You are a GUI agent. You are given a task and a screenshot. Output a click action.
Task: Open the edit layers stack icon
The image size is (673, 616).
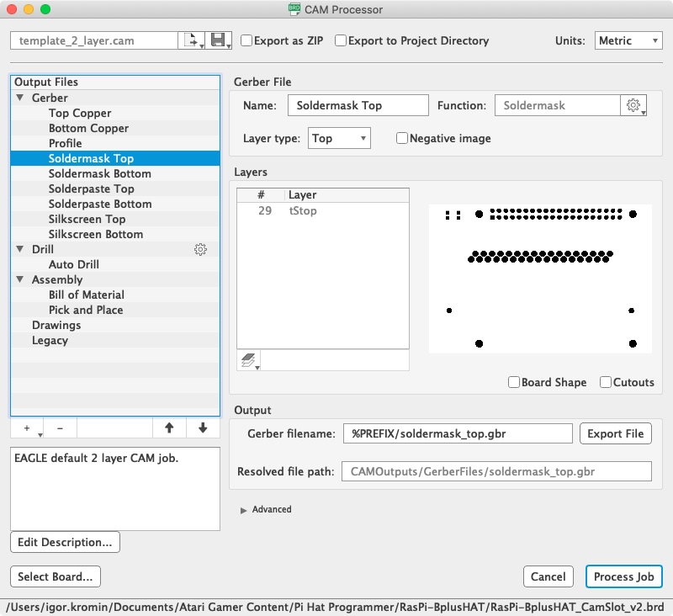[249, 360]
